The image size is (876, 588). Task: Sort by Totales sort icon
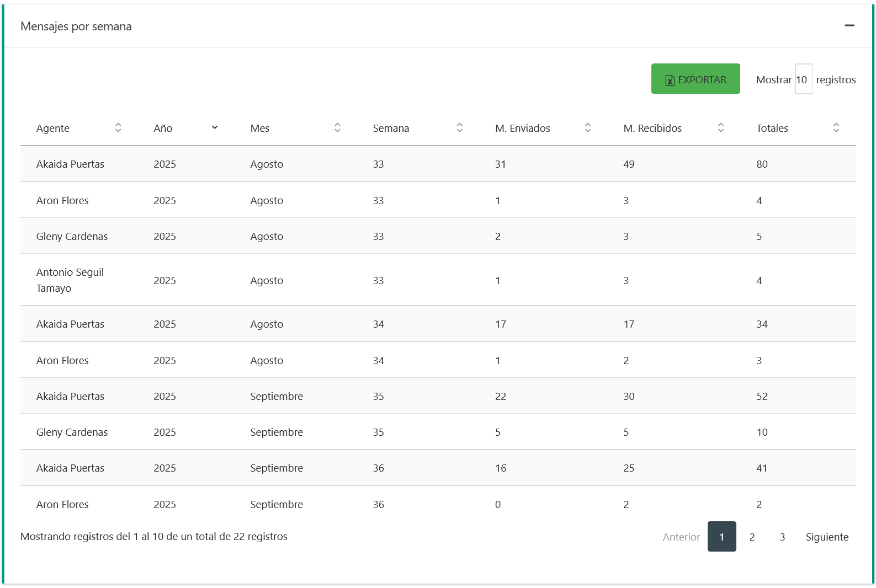(836, 128)
